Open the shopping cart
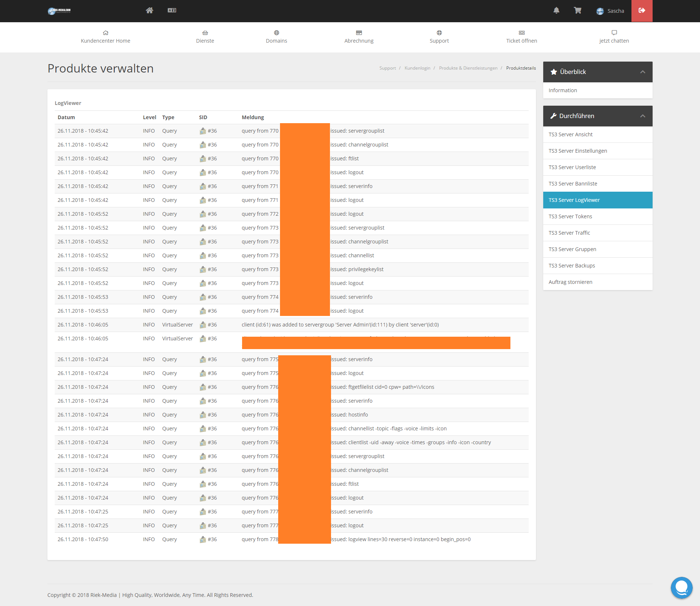 [x=577, y=11]
